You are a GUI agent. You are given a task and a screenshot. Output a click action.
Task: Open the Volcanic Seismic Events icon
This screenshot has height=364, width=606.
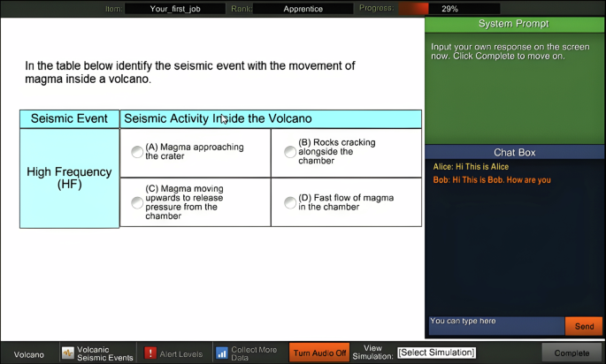click(x=68, y=353)
